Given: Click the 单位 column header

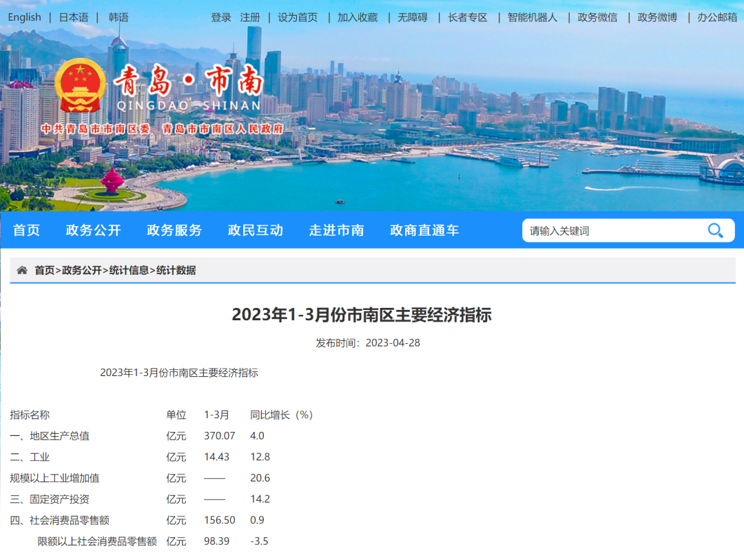Looking at the screenshot, I should pyautogui.click(x=176, y=415).
